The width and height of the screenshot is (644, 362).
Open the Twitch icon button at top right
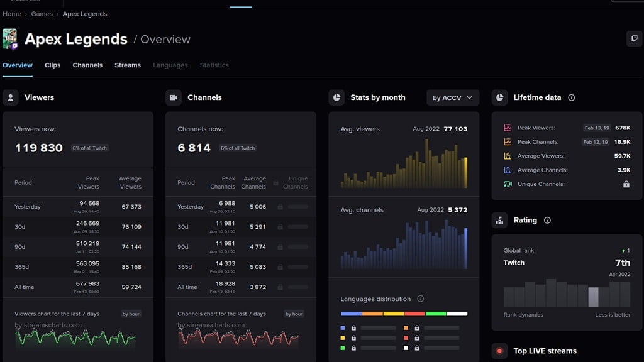point(635,38)
